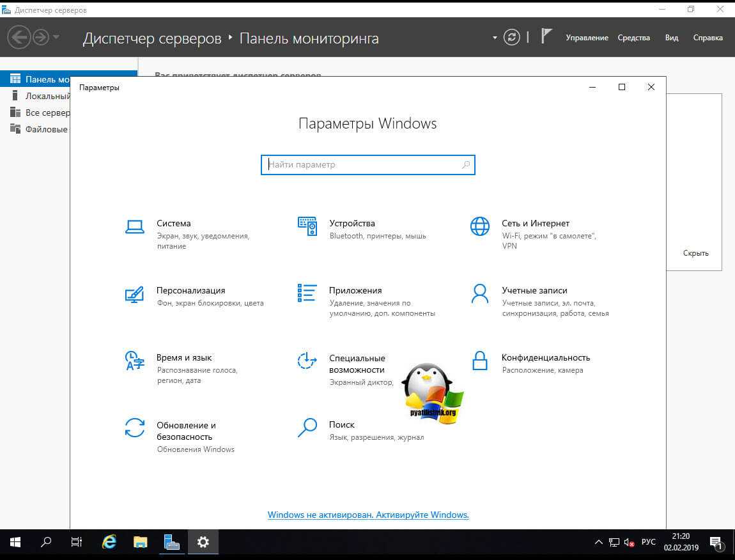Click the Windows activation link
This screenshot has height=560, width=735.
click(x=368, y=515)
